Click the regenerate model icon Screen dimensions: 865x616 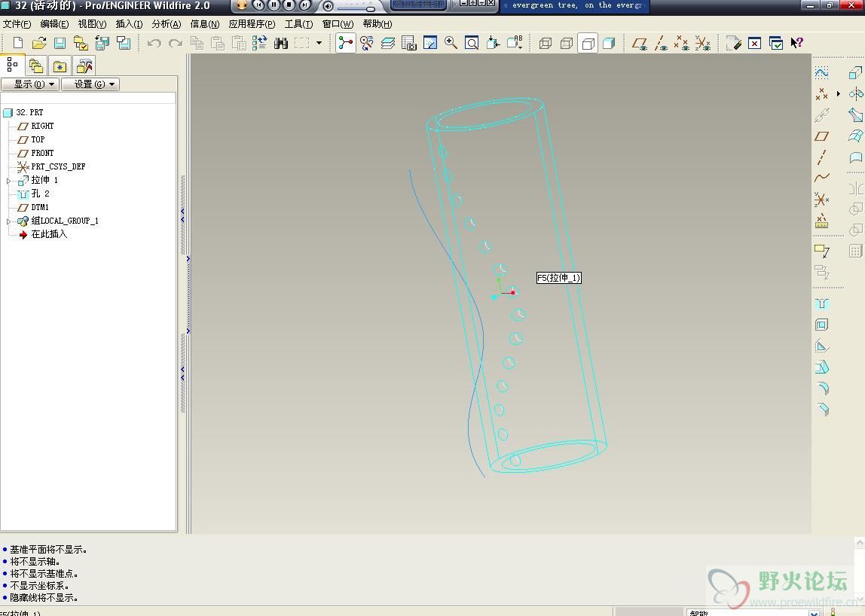point(260,43)
